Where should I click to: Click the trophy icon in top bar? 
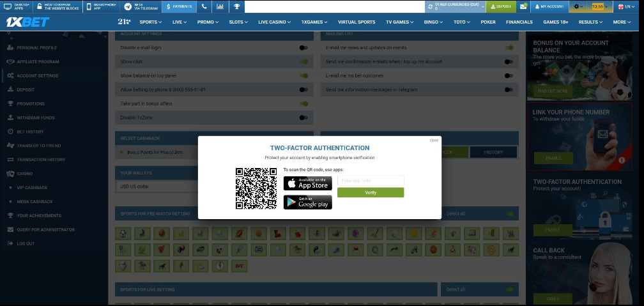coord(236,6)
